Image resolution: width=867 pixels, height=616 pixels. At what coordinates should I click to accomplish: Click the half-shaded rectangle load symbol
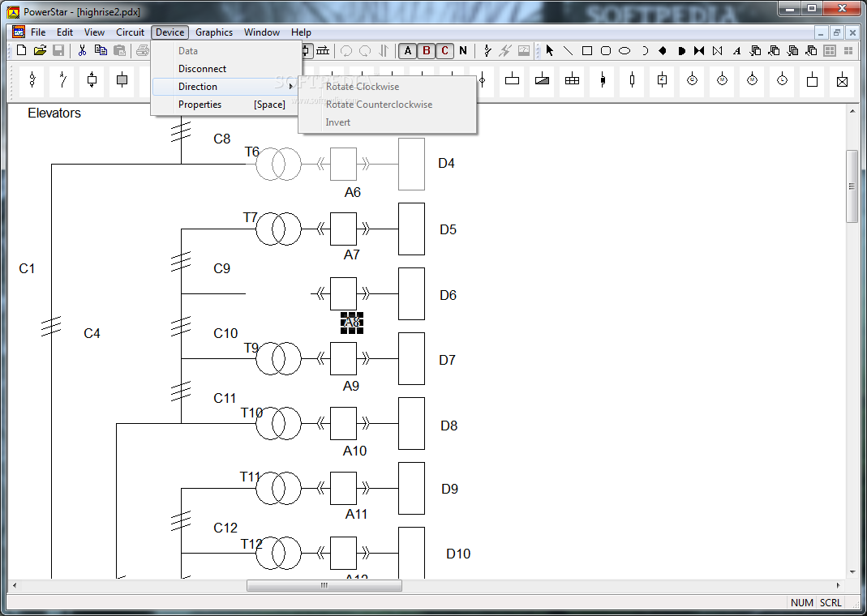click(542, 81)
